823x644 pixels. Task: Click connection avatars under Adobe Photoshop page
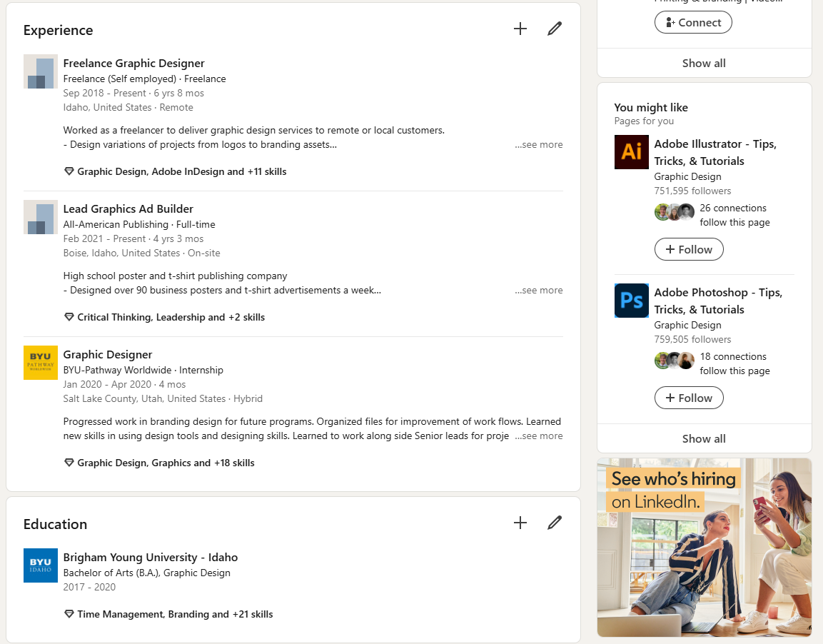(675, 361)
